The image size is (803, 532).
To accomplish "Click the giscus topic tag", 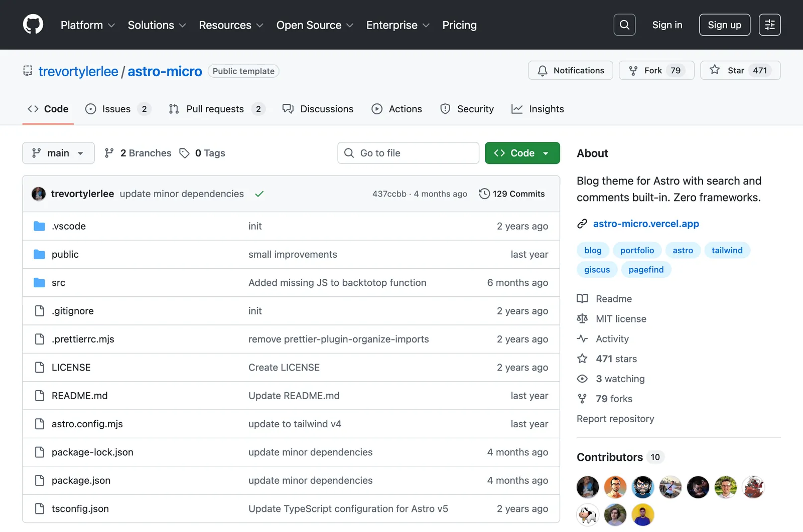I will [597, 270].
